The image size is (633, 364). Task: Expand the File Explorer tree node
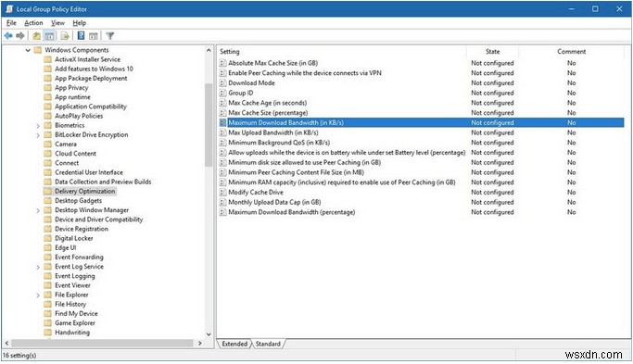tap(38, 295)
